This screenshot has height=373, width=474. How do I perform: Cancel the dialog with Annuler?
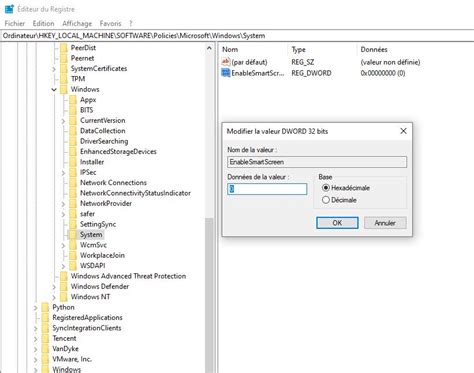click(385, 223)
